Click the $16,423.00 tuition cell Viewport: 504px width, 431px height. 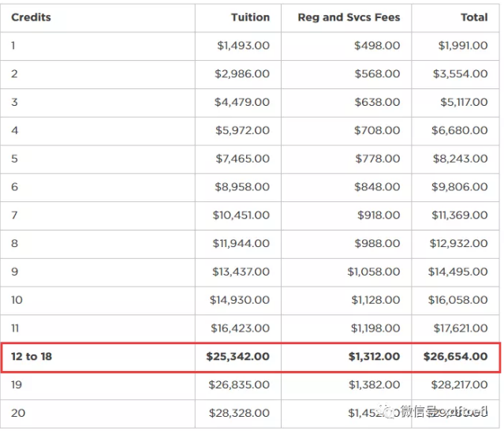[240, 328]
